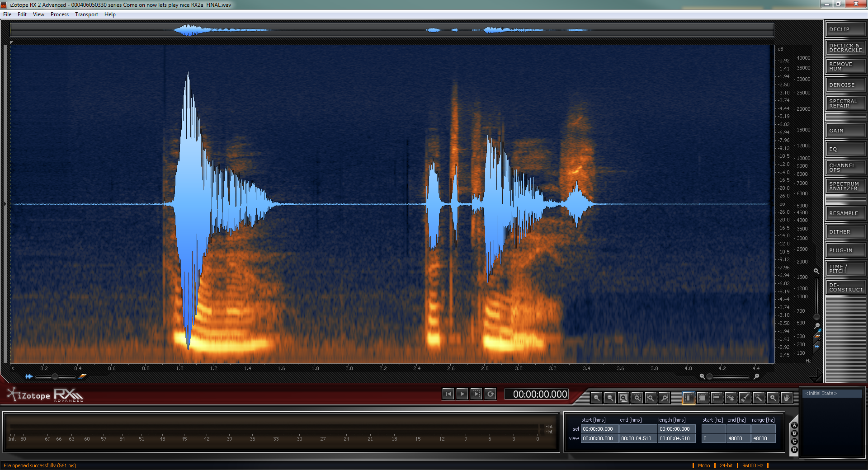Select compare setting A

[x=794, y=425]
